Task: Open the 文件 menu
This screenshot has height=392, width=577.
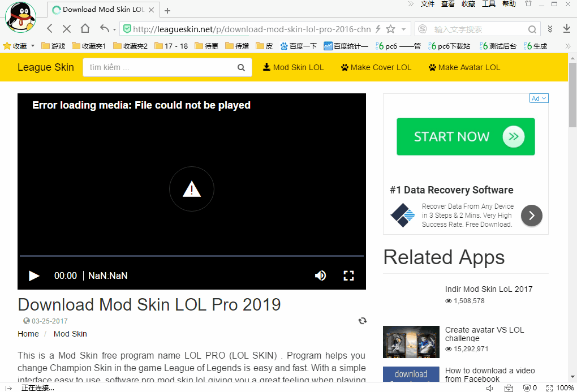Action: [x=428, y=4]
